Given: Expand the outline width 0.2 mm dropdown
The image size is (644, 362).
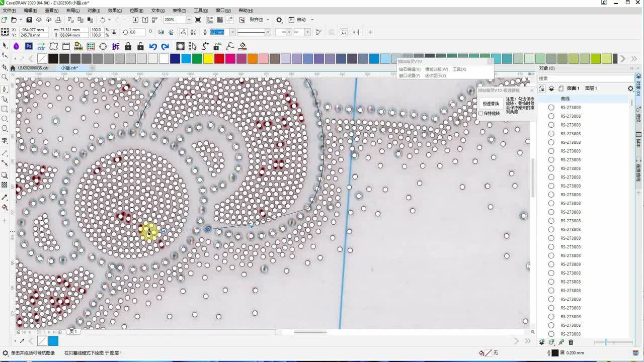Looking at the screenshot, I should (232, 32).
